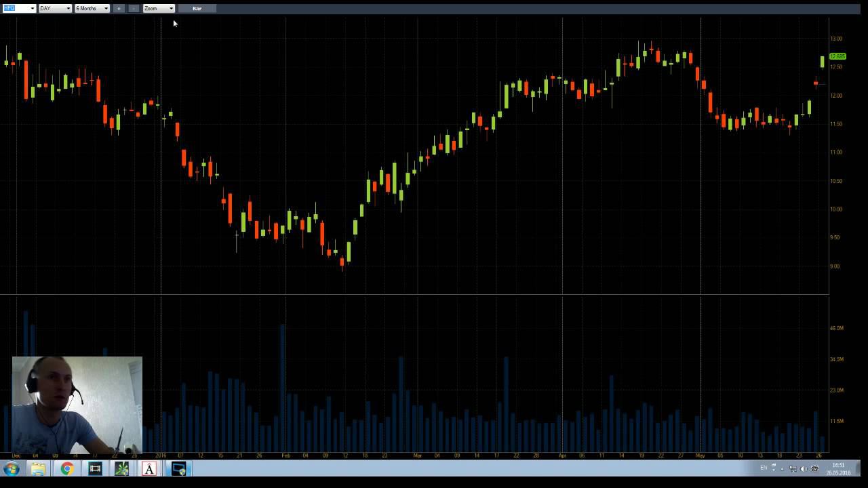Open the Zoom dropdown
The image size is (868, 488).
(x=159, y=8)
